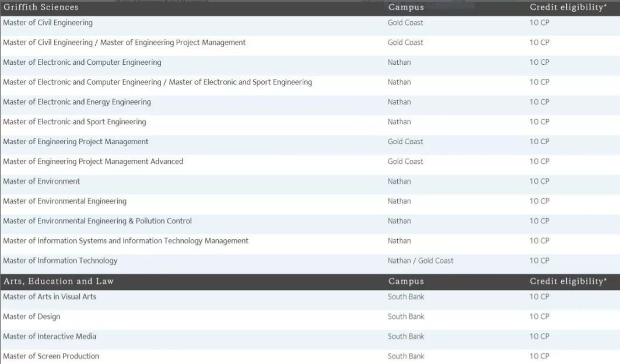The width and height of the screenshot is (620, 364).
Task: Click the Nathan / Gold Coast campus cell
Action: [421, 261]
